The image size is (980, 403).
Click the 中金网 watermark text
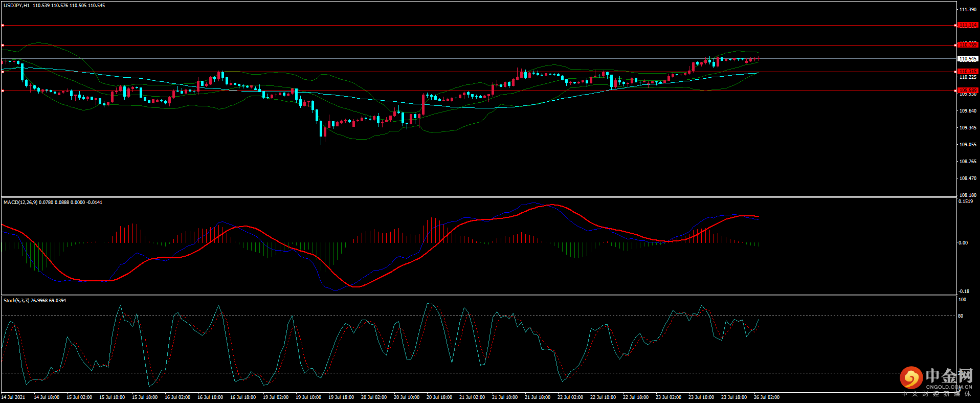(949, 376)
